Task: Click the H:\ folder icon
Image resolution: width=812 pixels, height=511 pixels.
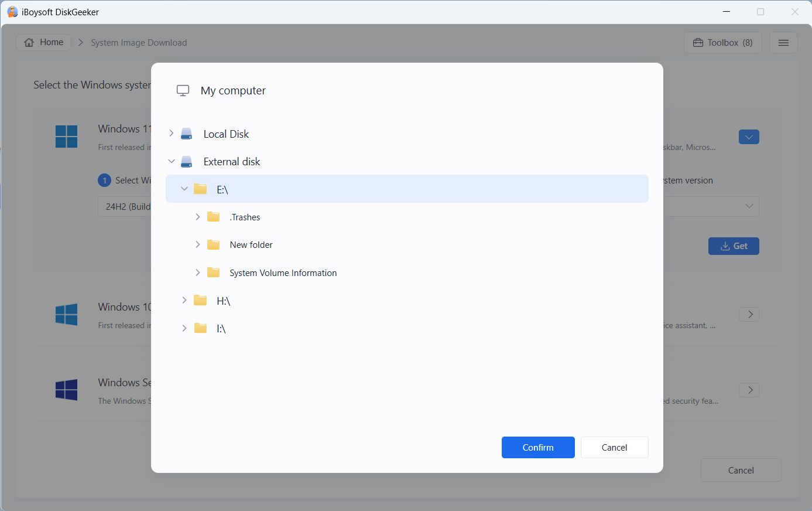Action: (200, 300)
